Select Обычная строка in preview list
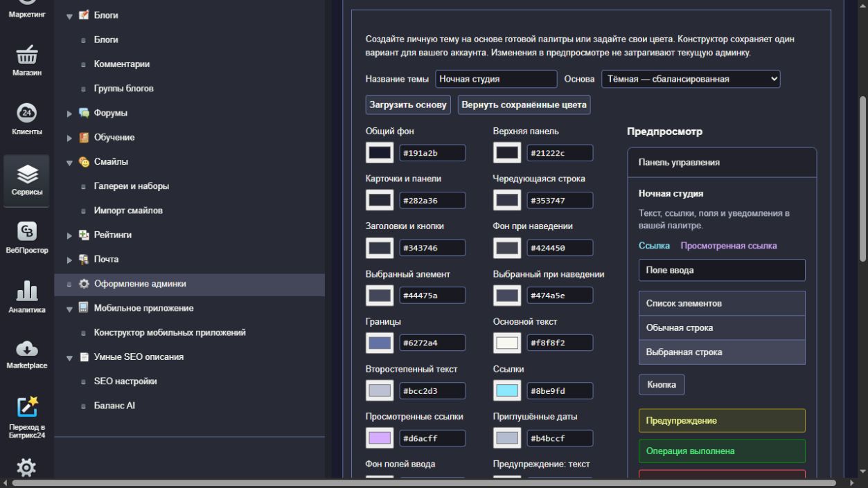868x488 pixels. click(722, 328)
